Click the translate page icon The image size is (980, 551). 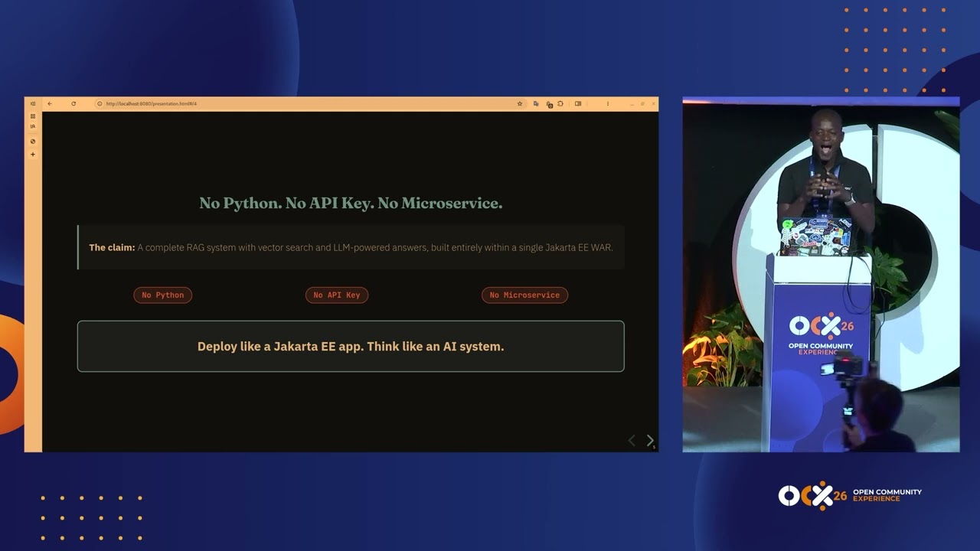tap(536, 103)
